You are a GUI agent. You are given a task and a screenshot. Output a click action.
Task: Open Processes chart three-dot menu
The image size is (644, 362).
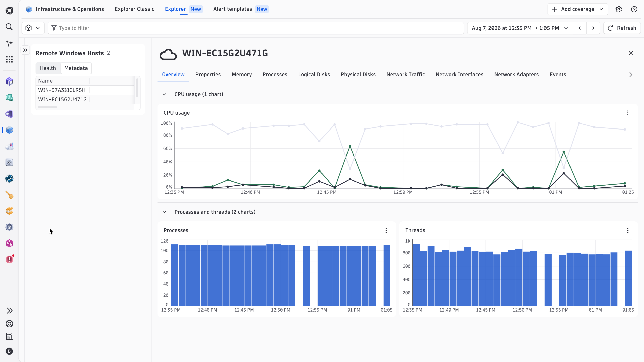click(386, 230)
